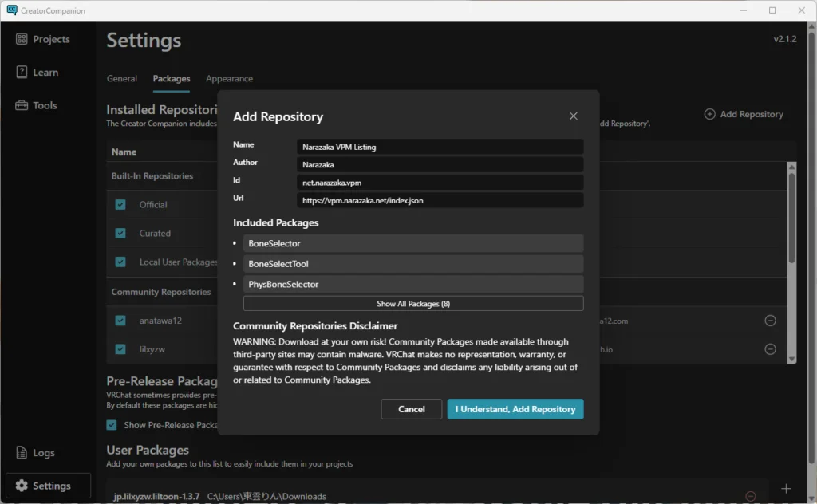Screen dimensions: 817x504
Task: Open the Appearance tab
Action: pyautogui.click(x=229, y=79)
